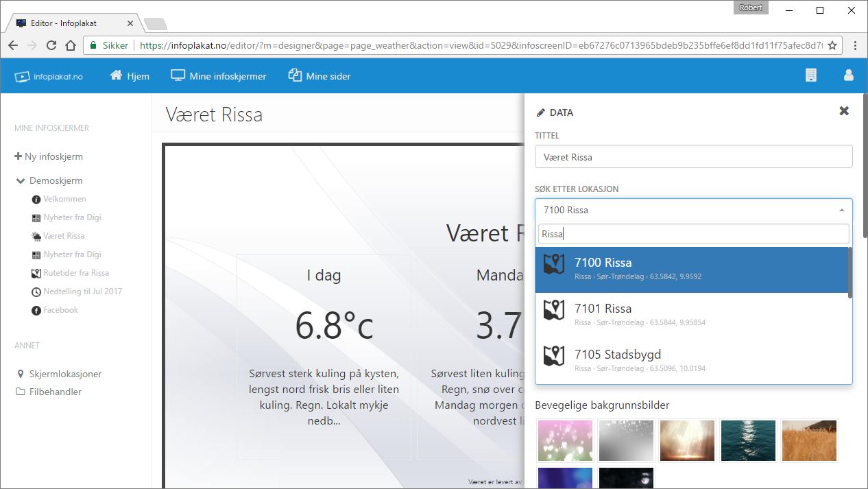Click the browser back arrow
Image resolution: width=868 pixels, height=489 pixels.
(13, 45)
